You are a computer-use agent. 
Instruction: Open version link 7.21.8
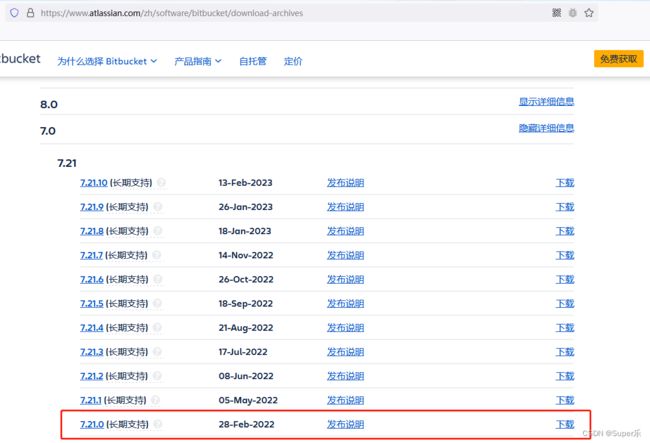(x=92, y=231)
